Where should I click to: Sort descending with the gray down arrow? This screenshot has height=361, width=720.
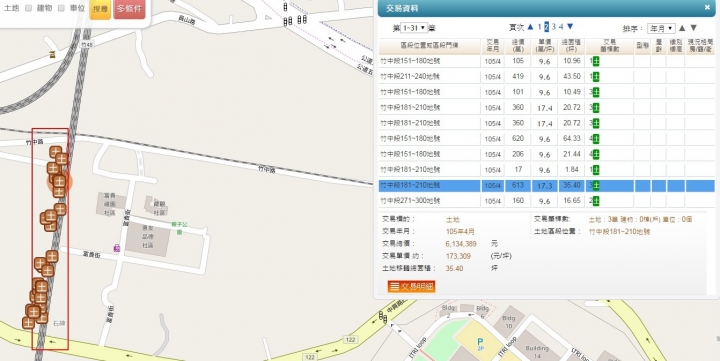click(694, 28)
